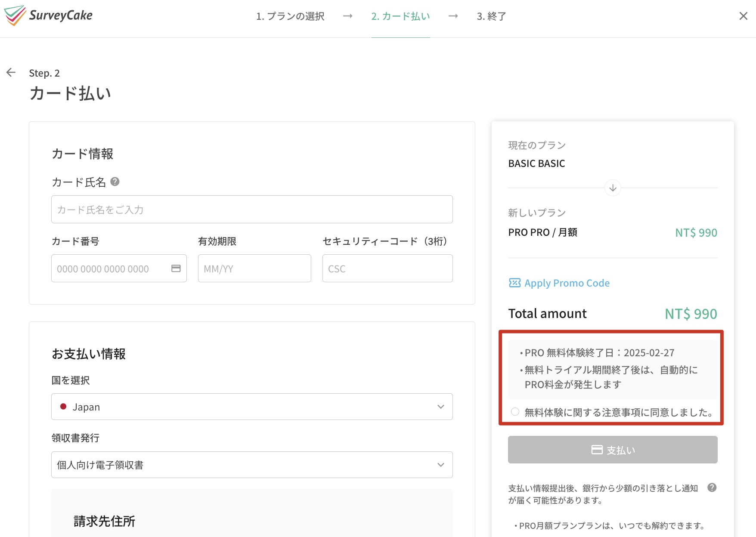This screenshot has height=537, width=756.
Task: Click the 支払い payment button
Action: [613, 450]
